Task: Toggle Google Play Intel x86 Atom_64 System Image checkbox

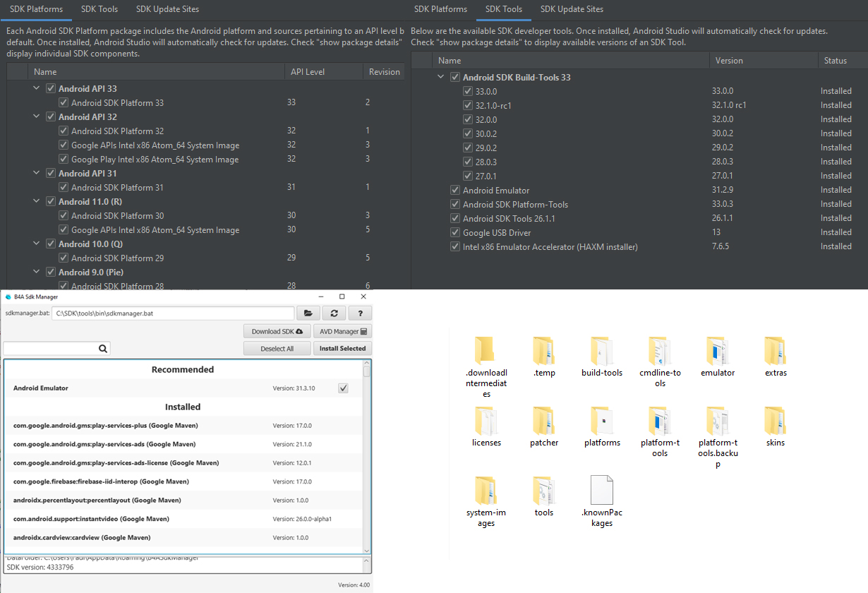Action: (64, 159)
